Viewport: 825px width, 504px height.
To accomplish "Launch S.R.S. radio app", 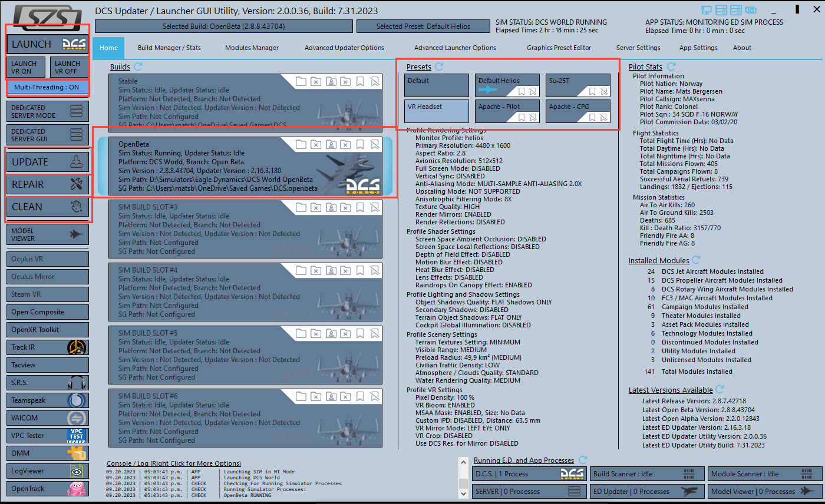I will [48, 383].
